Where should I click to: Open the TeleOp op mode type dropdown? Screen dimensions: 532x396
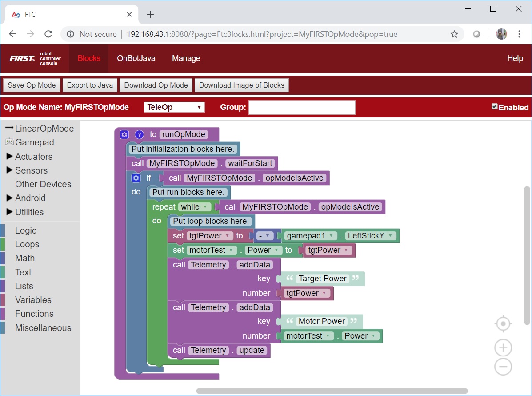click(x=174, y=107)
